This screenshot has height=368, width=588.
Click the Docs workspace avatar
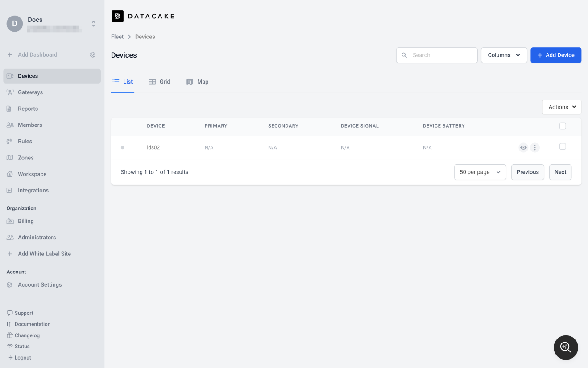(x=15, y=24)
